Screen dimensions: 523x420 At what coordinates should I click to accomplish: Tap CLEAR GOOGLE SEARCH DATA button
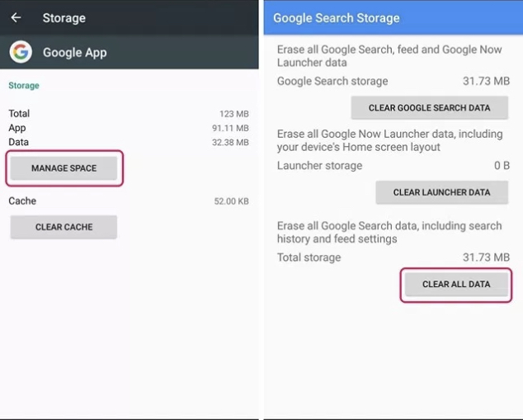click(429, 108)
